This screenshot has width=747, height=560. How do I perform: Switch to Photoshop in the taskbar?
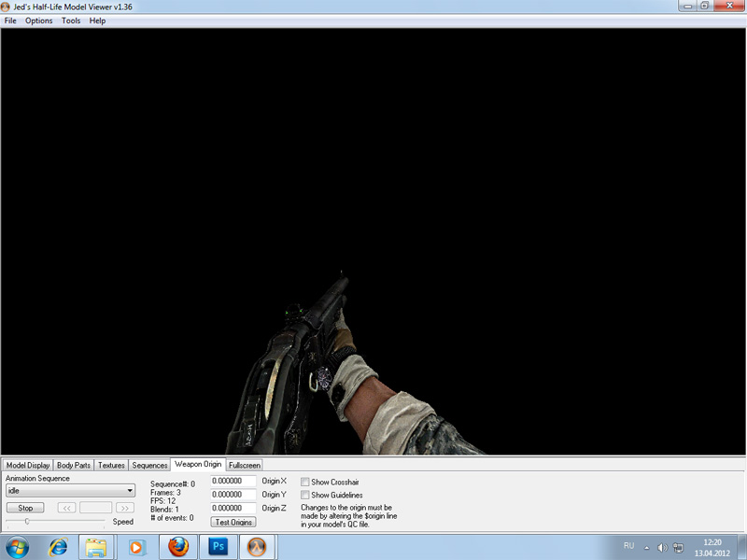(x=218, y=545)
